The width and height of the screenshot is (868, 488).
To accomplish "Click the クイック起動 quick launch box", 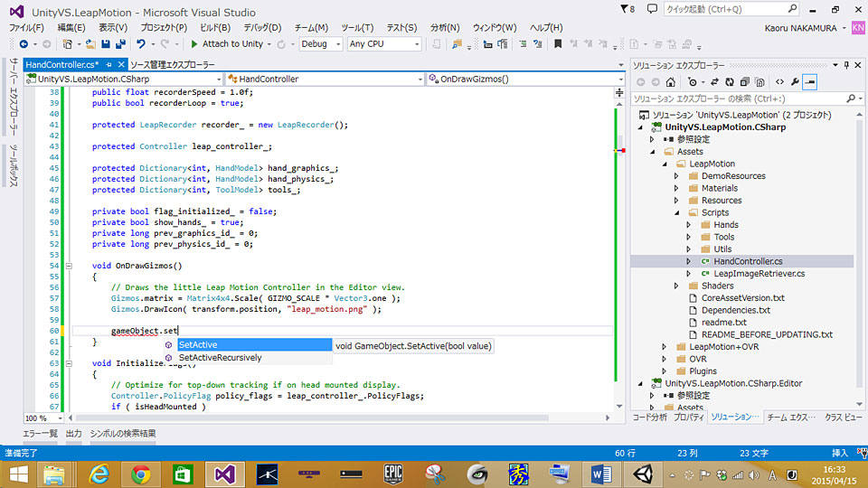I will [731, 9].
